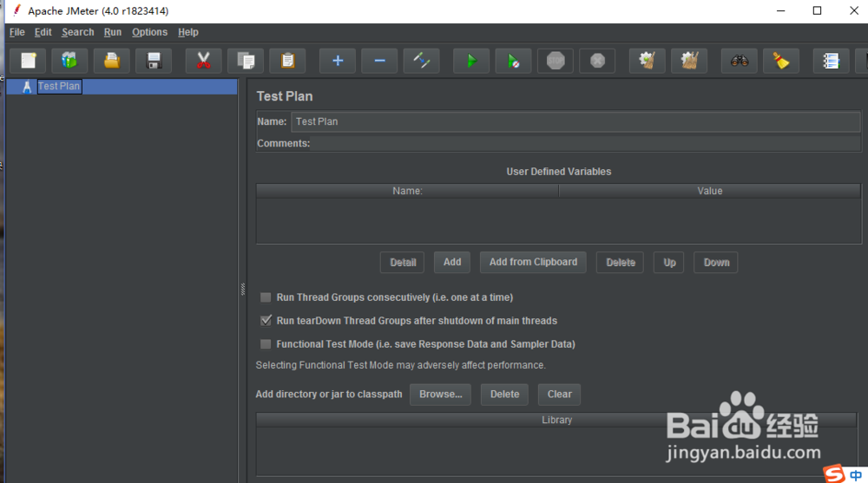This screenshot has width=868, height=483.
Task: Click the Sogou input method icon
Action: point(833,474)
